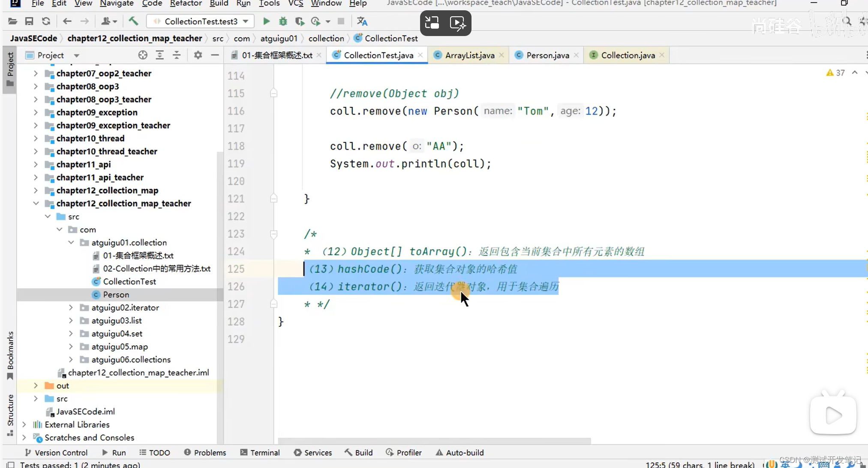
Task: Expand the out folder
Action: (x=36, y=386)
